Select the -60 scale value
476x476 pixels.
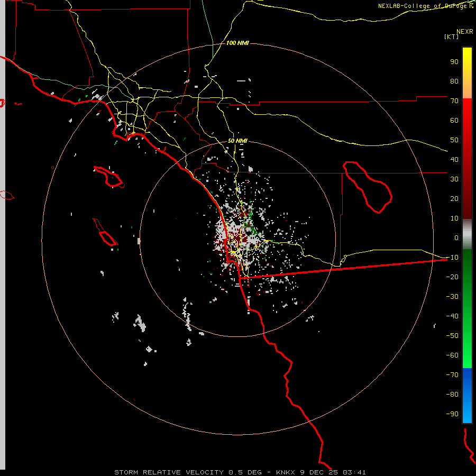(x=452, y=355)
